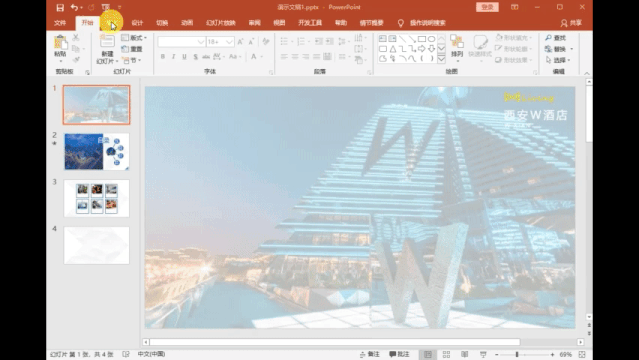Toggle Strikethrough (abc) formatting

(x=206, y=57)
